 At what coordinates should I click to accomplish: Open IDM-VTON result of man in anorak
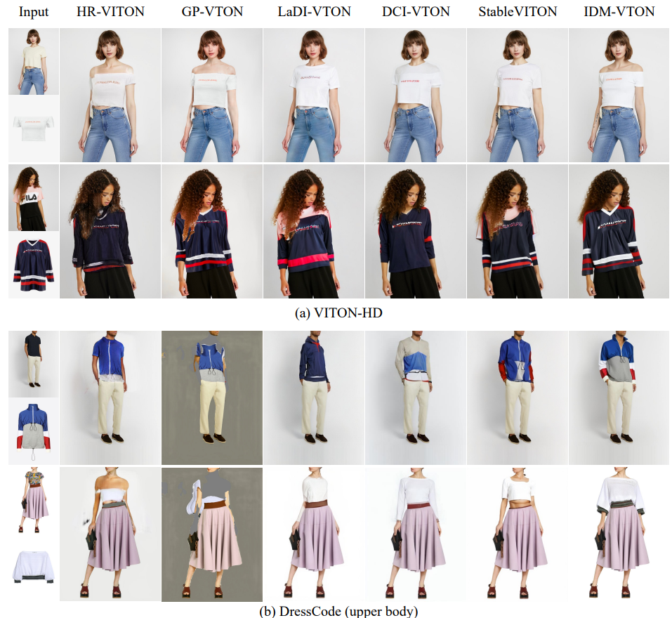pyautogui.click(x=619, y=397)
